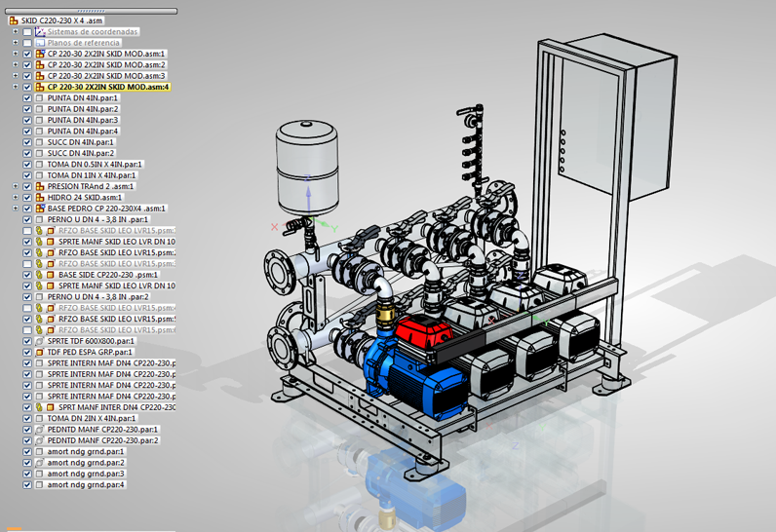Click the subassembly icon of BASE PEDRO CP 220-230X4 .asm:1
776x532 pixels.
(x=40, y=209)
